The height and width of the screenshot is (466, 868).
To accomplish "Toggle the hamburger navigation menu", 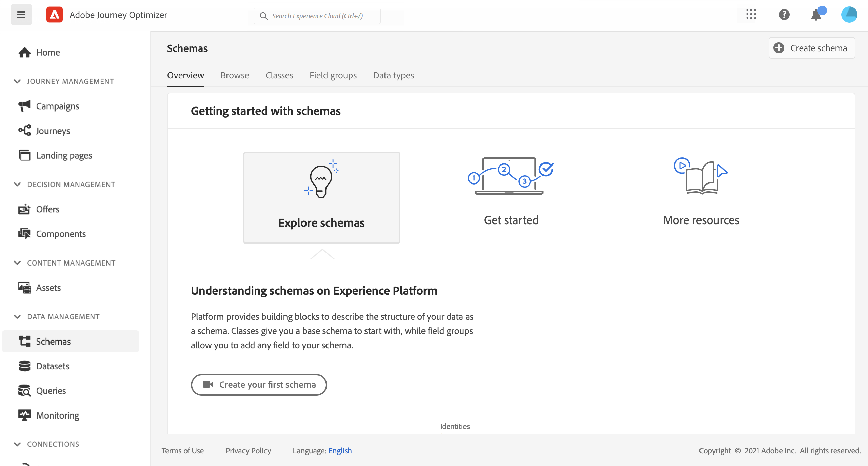I will 21,15.
